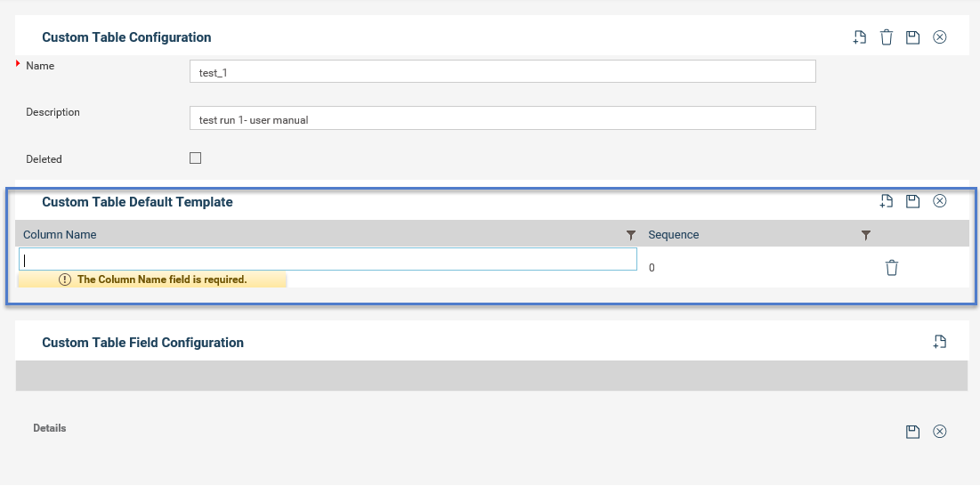Click the Description input field

(x=503, y=118)
